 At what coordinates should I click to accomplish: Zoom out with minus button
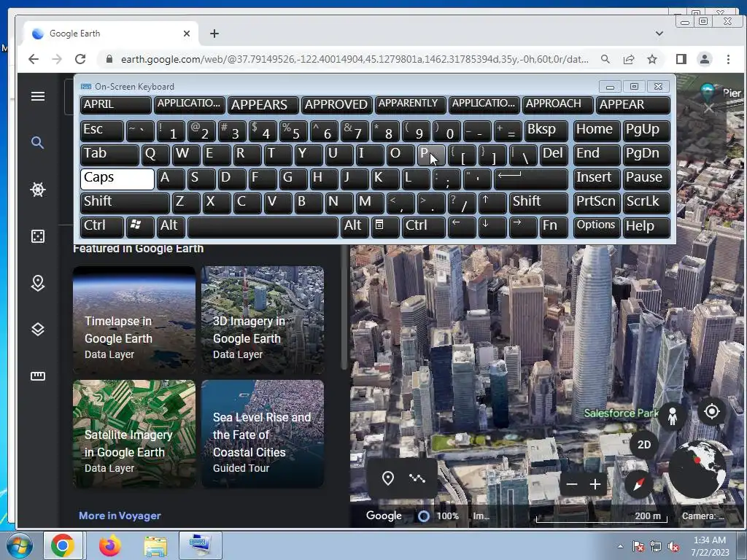point(572,485)
